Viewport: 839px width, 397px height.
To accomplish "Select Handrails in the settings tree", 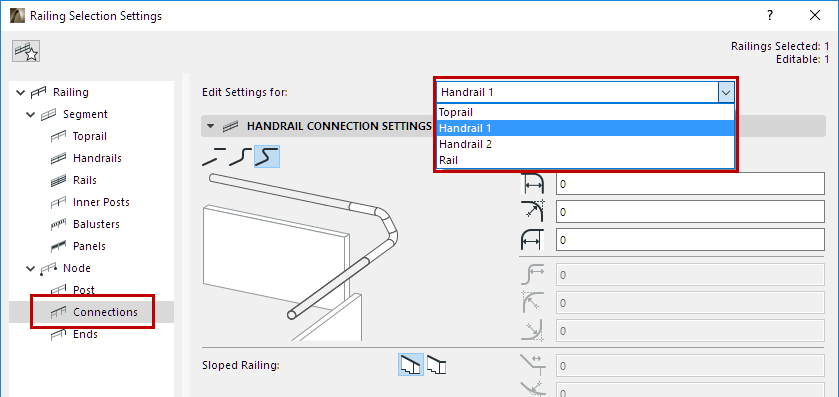I will pyautogui.click(x=97, y=158).
